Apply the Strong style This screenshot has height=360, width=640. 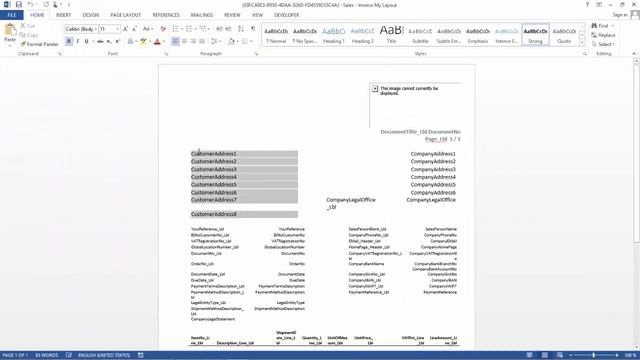coord(536,35)
